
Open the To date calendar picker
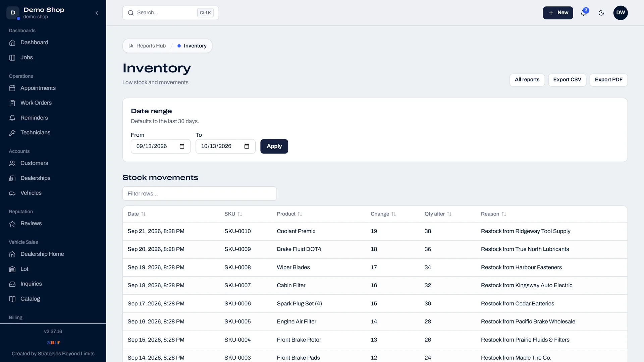tap(247, 146)
